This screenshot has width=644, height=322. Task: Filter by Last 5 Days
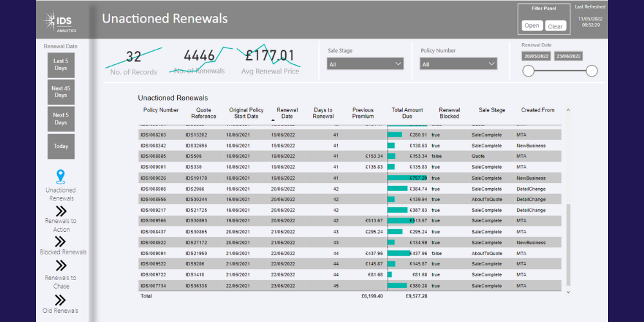coord(61,64)
